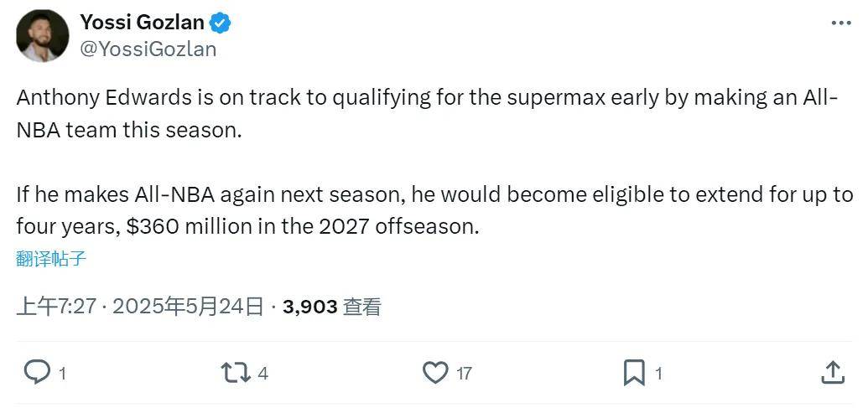
Task: View the 3,903 查看 views count
Action: 332,307
